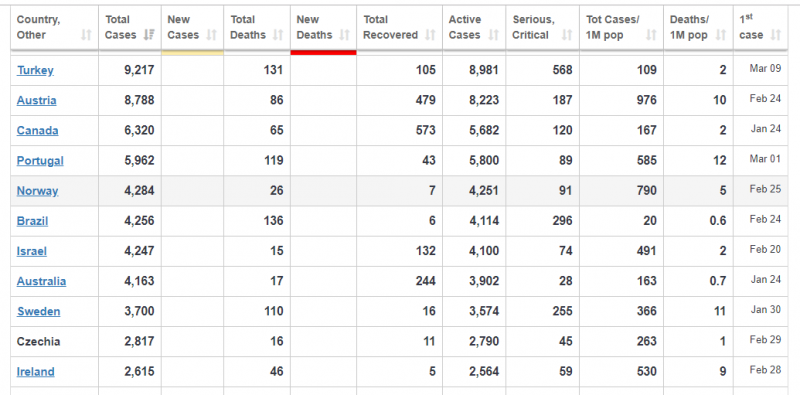Viewport: 800px width, 395px height.
Task: Click the Czechia row country cell
Action: (54, 341)
